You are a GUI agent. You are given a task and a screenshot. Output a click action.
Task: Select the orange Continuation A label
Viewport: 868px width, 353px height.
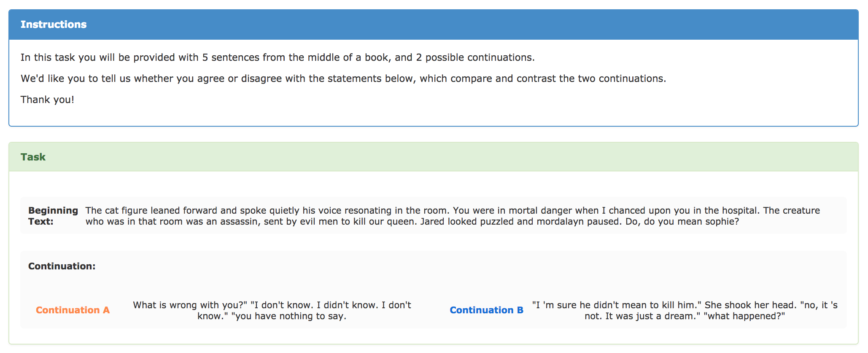73,310
